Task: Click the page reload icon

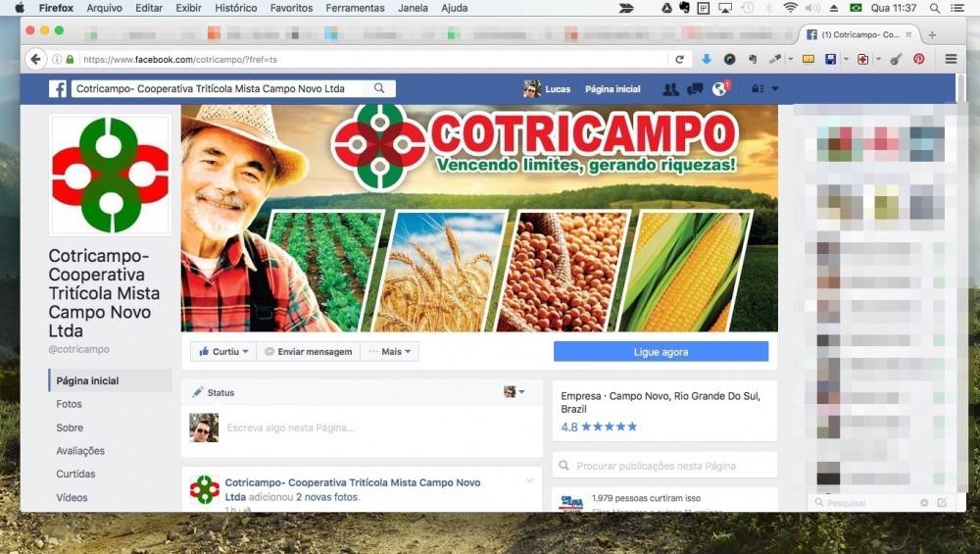Action: click(x=679, y=60)
